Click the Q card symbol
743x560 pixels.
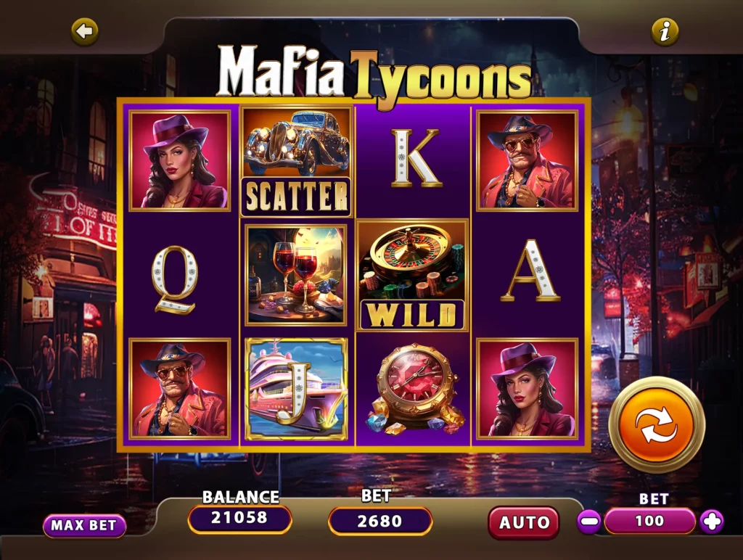(x=175, y=280)
